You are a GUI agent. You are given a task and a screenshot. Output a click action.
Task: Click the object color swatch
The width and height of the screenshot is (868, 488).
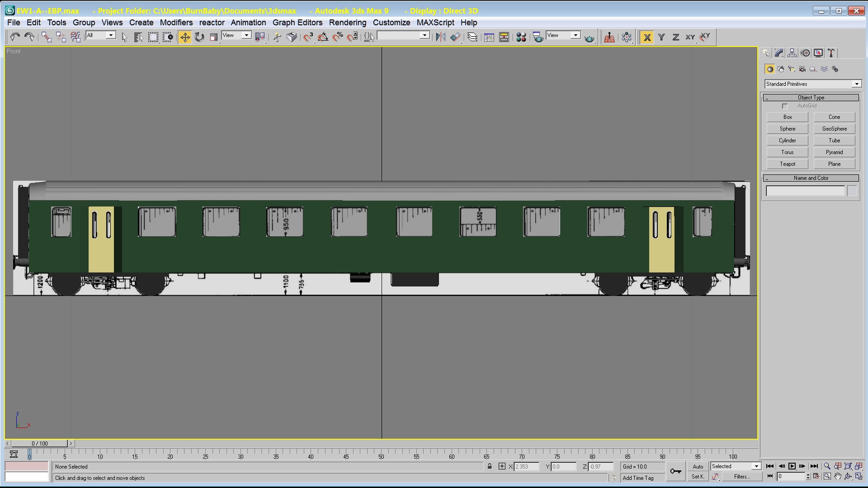(x=852, y=191)
